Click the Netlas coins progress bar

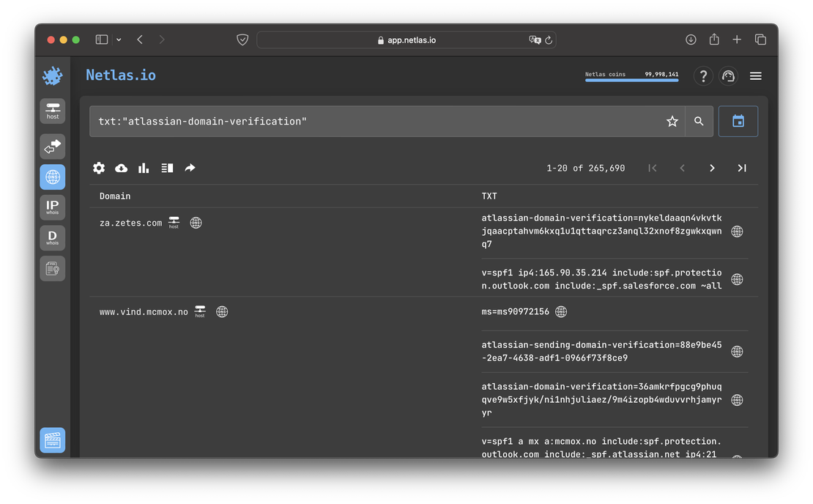(631, 81)
